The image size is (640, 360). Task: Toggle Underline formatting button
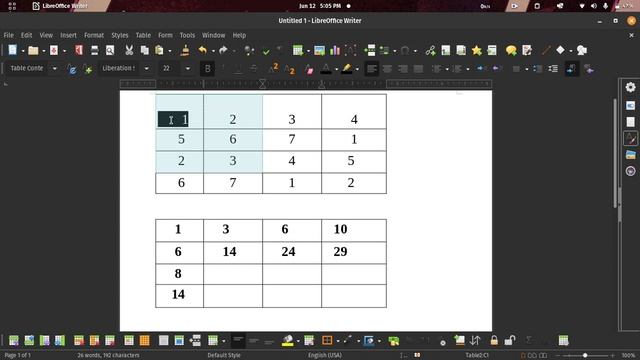coord(238,69)
